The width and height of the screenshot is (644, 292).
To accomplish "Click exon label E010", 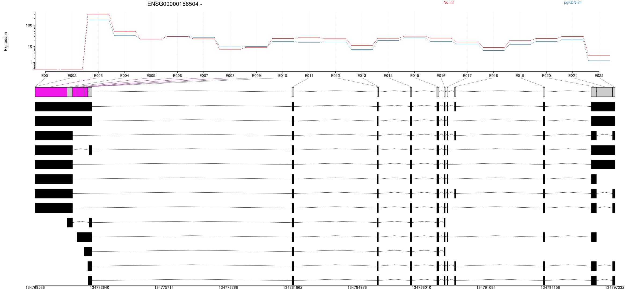I will pyautogui.click(x=283, y=76).
